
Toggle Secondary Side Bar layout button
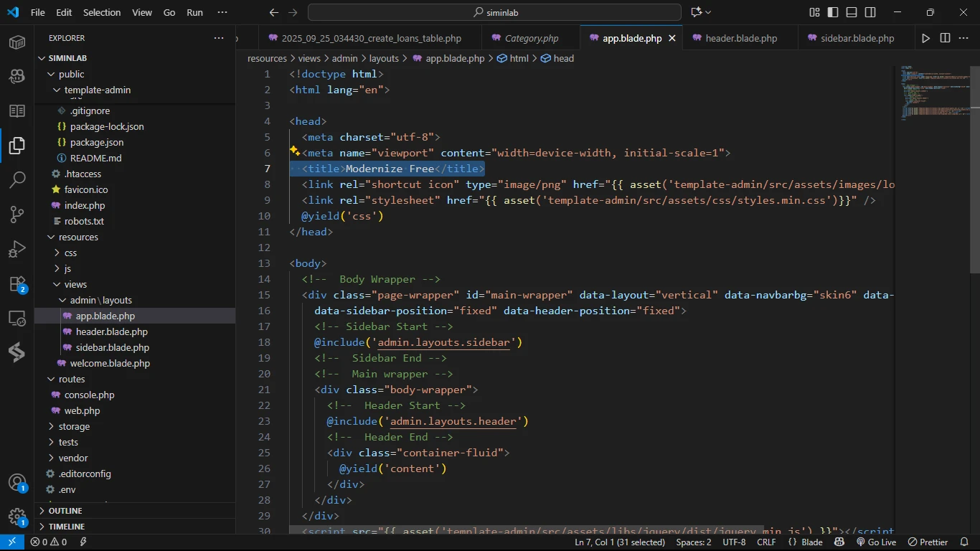870,12
